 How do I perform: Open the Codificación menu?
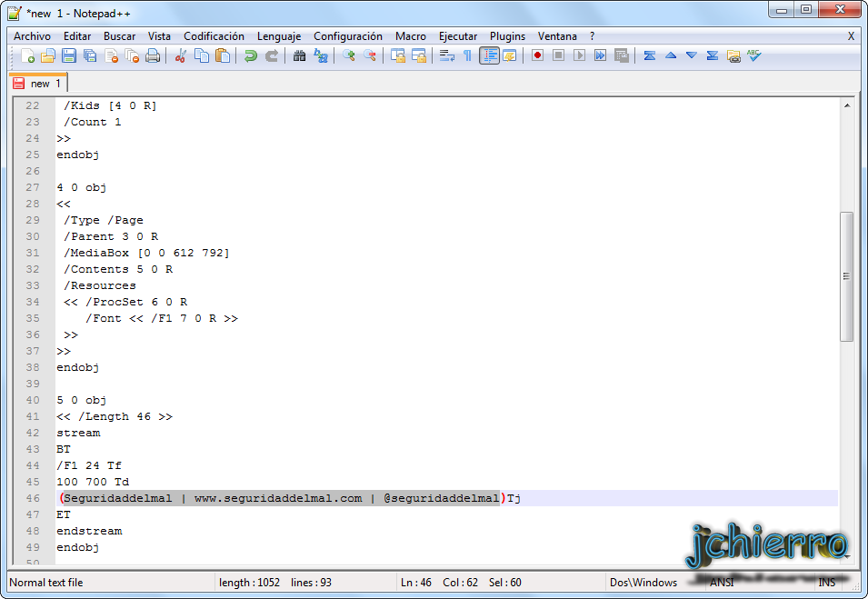point(214,36)
